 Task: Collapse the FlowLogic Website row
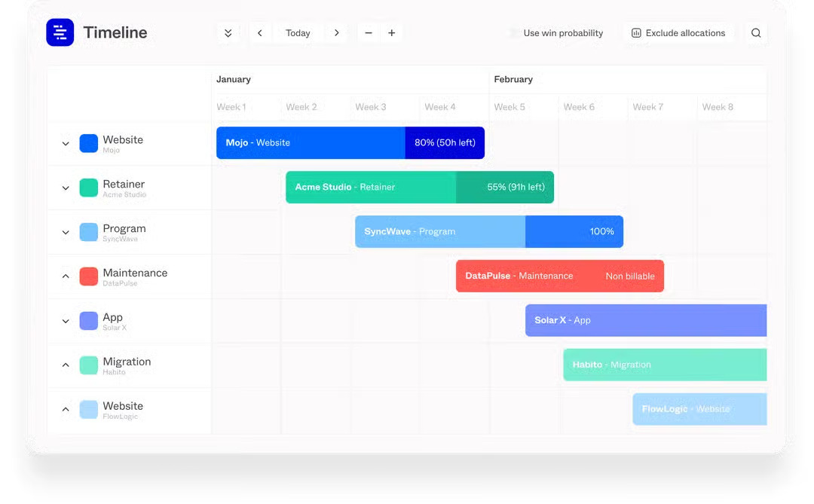click(x=66, y=409)
